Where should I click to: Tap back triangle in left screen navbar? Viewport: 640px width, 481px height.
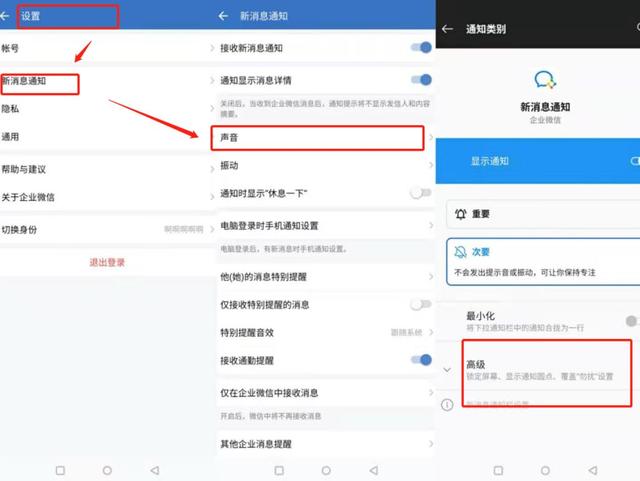(x=155, y=470)
